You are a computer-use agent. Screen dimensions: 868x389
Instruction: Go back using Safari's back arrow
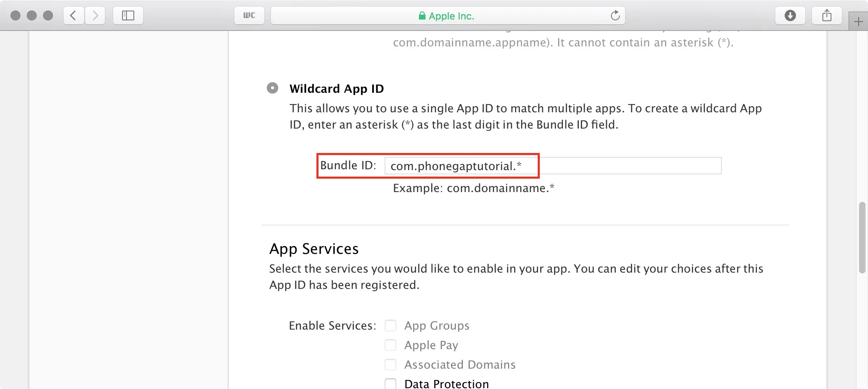[74, 15]
